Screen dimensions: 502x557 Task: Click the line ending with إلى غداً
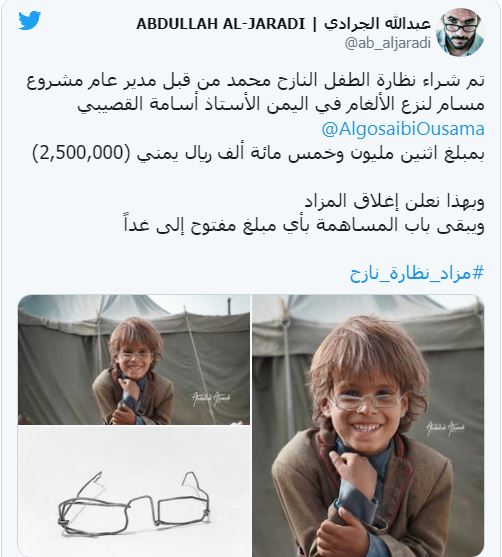click(304, 225)
